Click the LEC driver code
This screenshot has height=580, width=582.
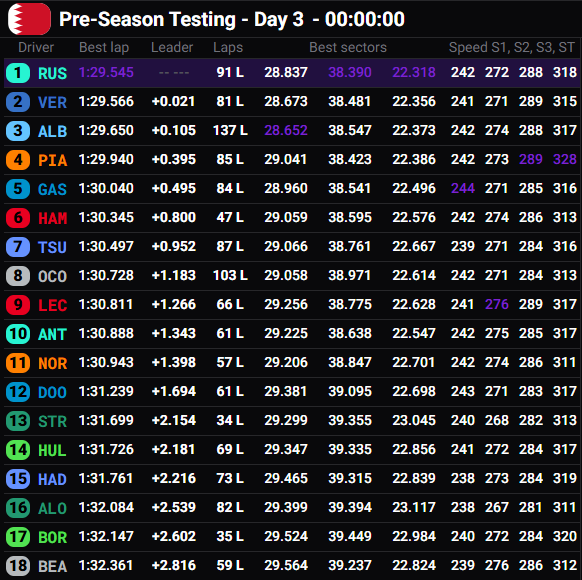click(x=52, y=305)
